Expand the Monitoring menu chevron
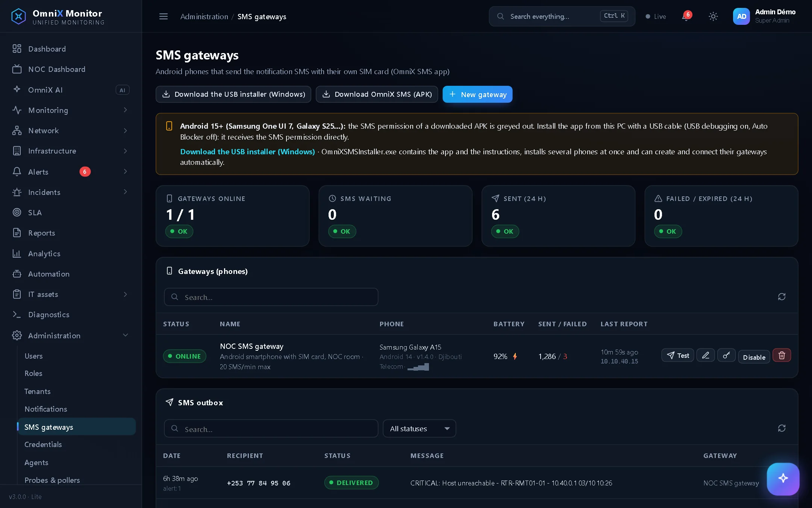Image resolution: width=812 pixels, height=508 pixels. pyautogui.click(x=126, y=110)
